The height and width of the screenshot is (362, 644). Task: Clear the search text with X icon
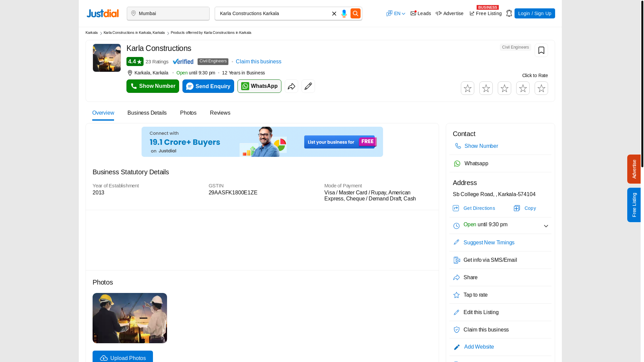point(334,14)
